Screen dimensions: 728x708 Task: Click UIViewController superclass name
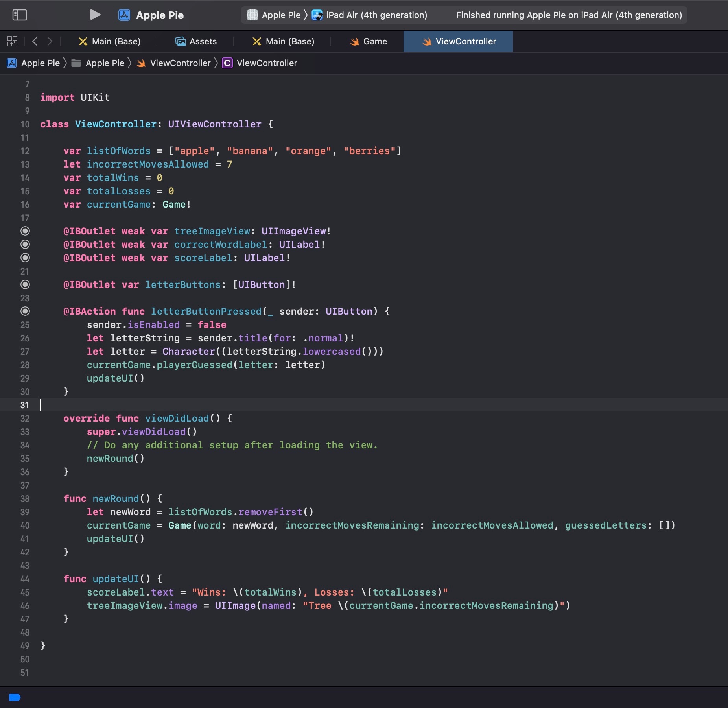pos(215,124)
